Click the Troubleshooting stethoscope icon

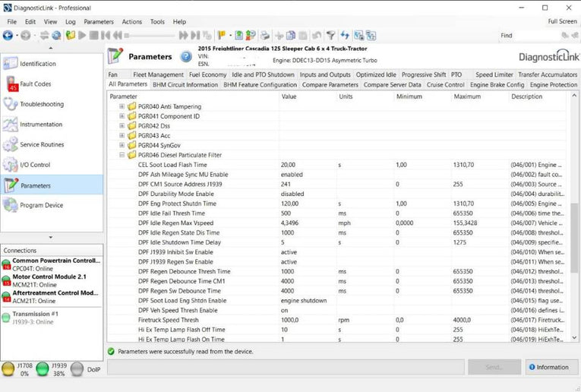click(x=11, y=104)
